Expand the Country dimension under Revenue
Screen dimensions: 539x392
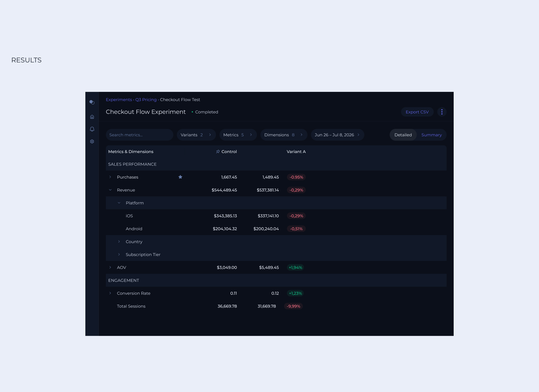119,241
